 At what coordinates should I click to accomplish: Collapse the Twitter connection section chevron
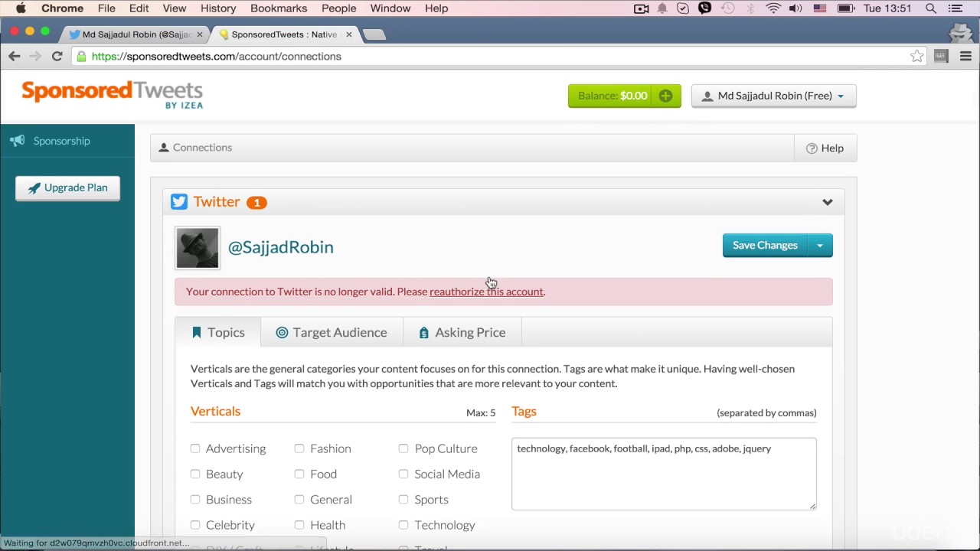point(827,201)
